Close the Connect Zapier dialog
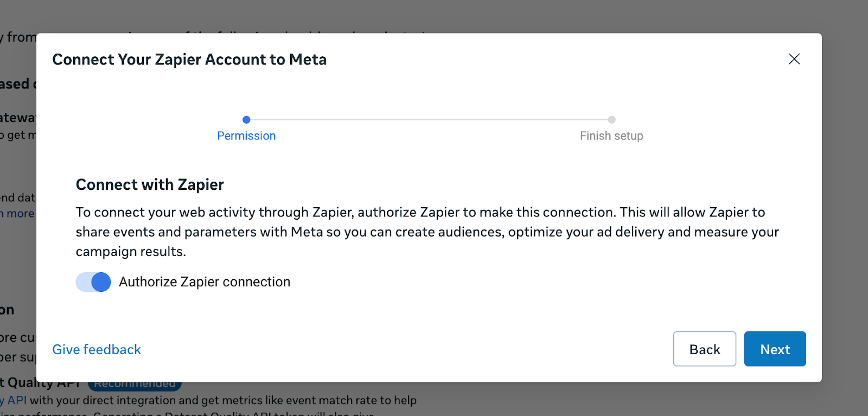Image resolution: width=868 pixels, height=416 pixels. coord(794,59)
